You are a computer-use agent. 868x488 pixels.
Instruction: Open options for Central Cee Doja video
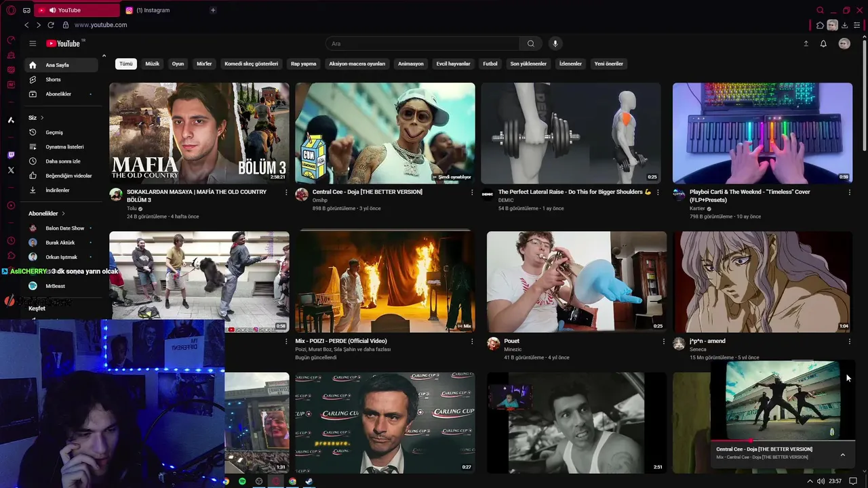(x=472, y=192)
